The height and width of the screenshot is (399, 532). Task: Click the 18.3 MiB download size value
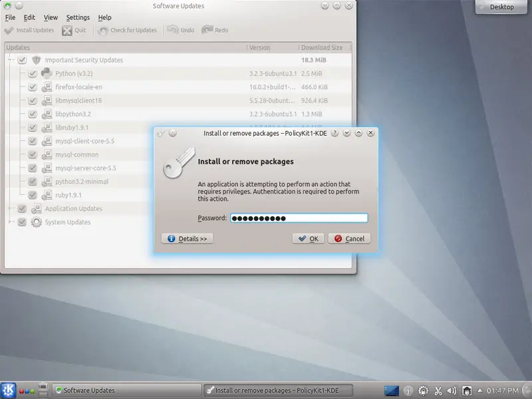pos(313,60)
